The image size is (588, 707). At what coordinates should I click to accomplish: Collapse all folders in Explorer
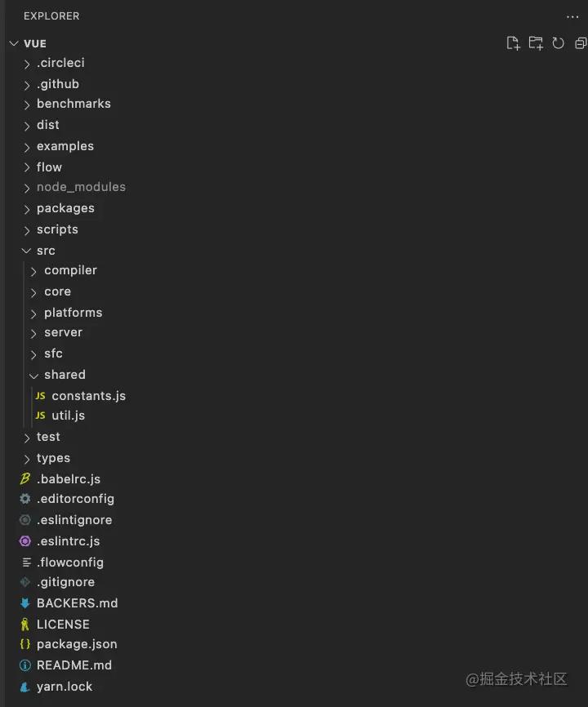[x=581, y=43]
